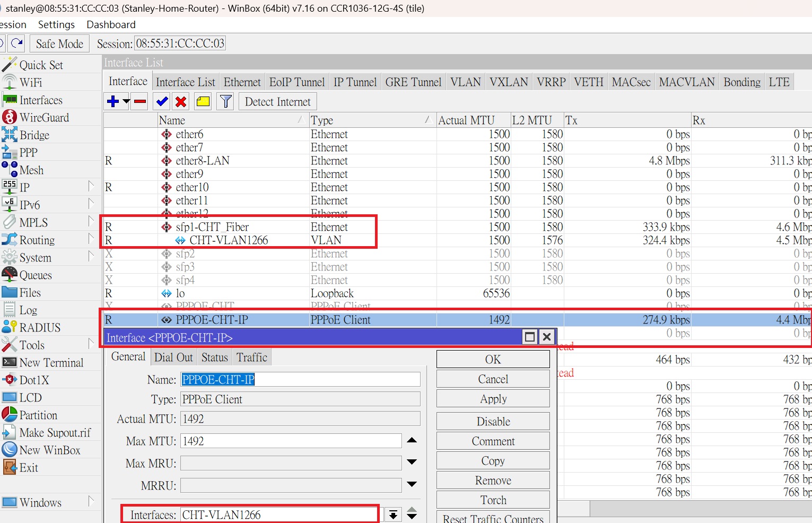
Task: Open the PPP menu icon
Action: (10, 152)
